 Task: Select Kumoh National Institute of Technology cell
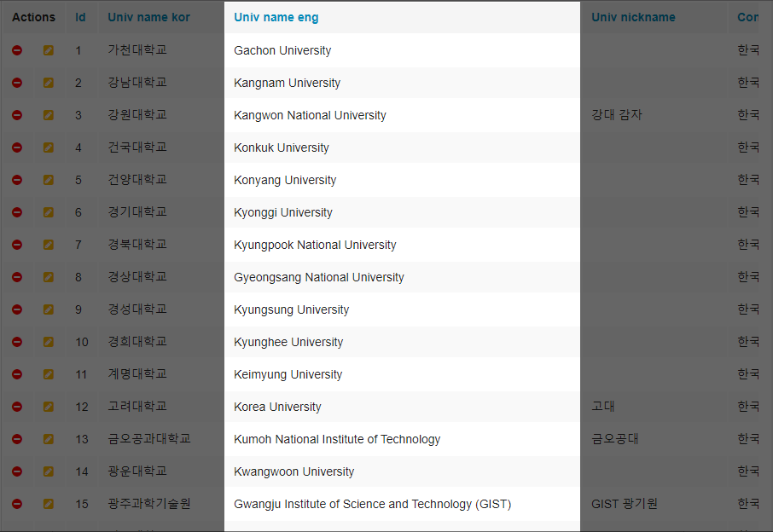[x=402, y=439]
